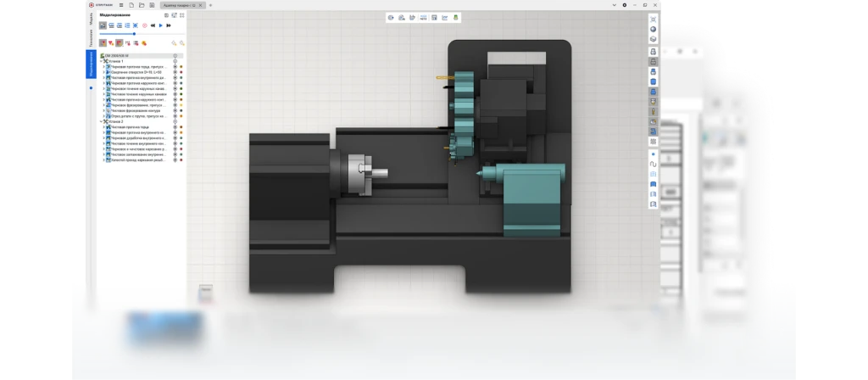Click the rewind simulation button
The image size is (868, 380).
[x=153, y=25]
